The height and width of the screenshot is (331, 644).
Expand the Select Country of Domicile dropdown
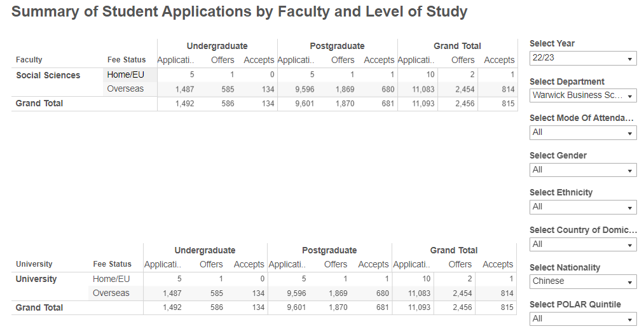[x=583, y=244]
